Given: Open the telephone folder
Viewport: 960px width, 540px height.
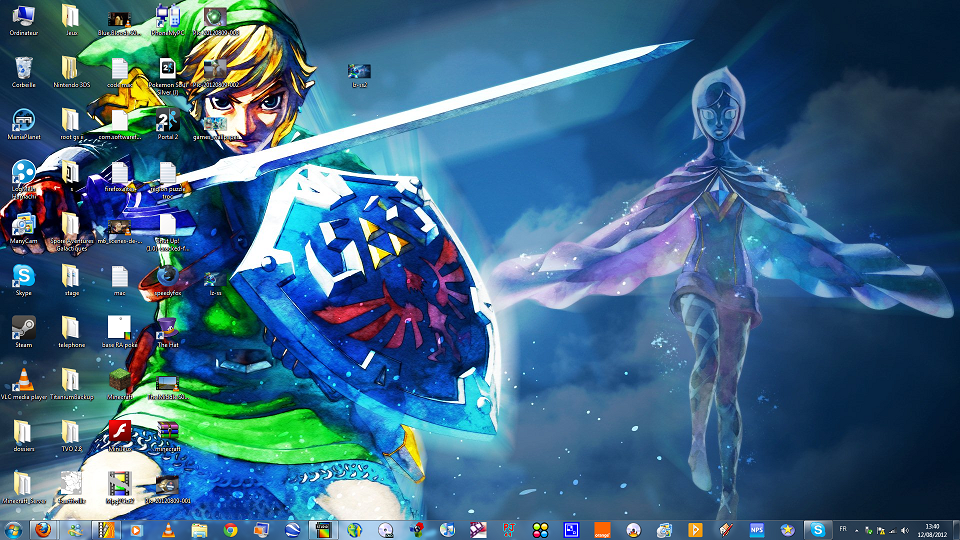Looking at the screenshot, I should pos(71,332).
